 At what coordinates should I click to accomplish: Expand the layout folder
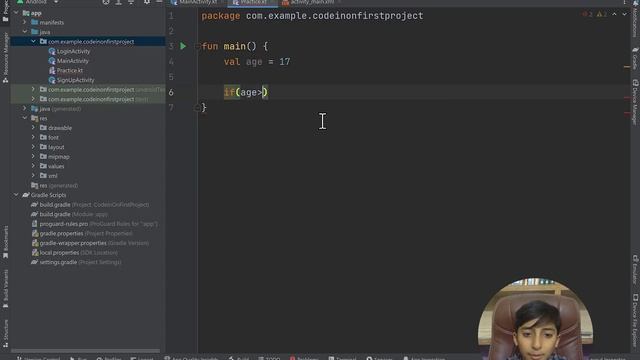tap(33, 147)
